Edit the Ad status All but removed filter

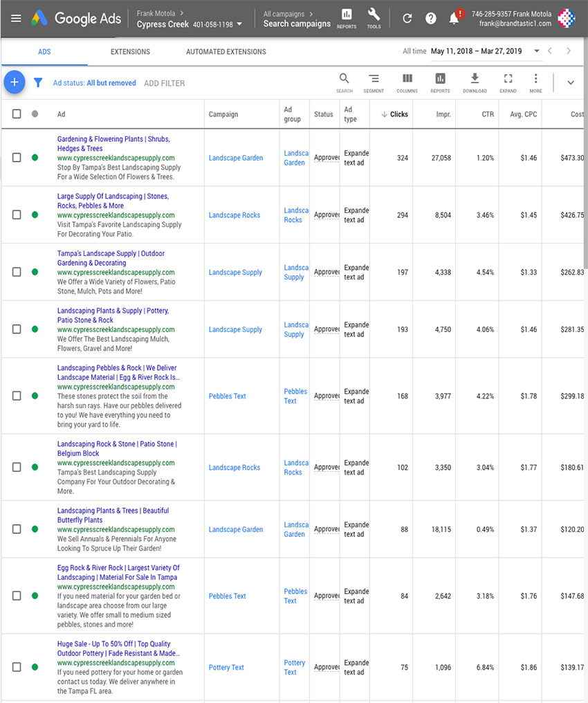tap(94, 83)
